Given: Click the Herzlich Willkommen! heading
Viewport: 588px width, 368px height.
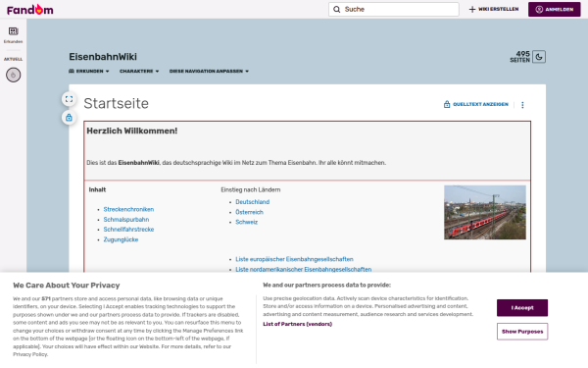Looking at the screenshot, I should click(x=132, y=131).
